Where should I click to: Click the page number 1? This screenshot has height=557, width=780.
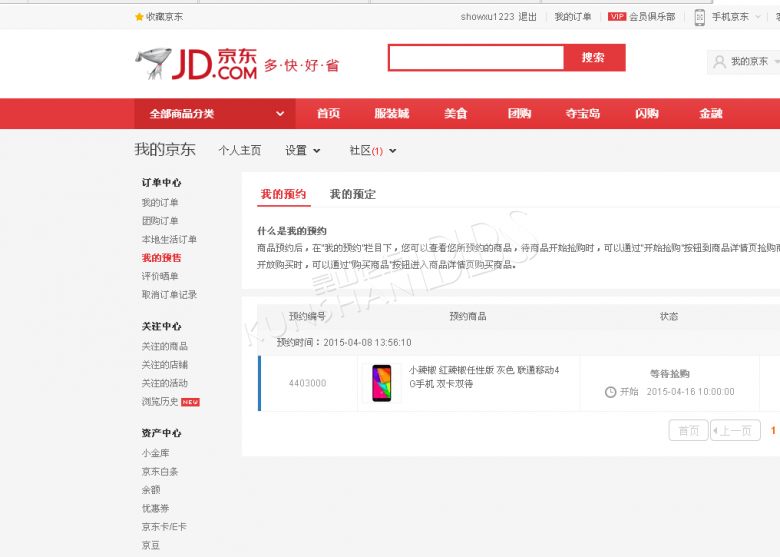pos(773,431)
